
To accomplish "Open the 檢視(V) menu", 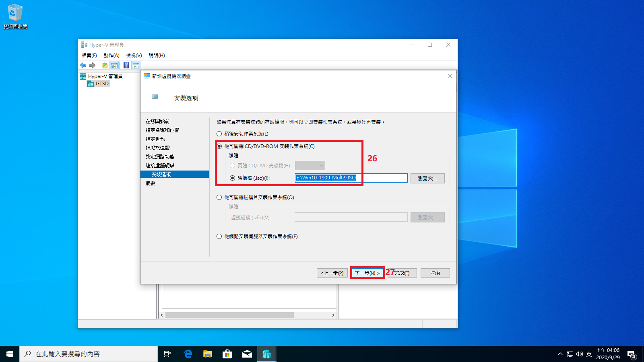I will point(134,56).
